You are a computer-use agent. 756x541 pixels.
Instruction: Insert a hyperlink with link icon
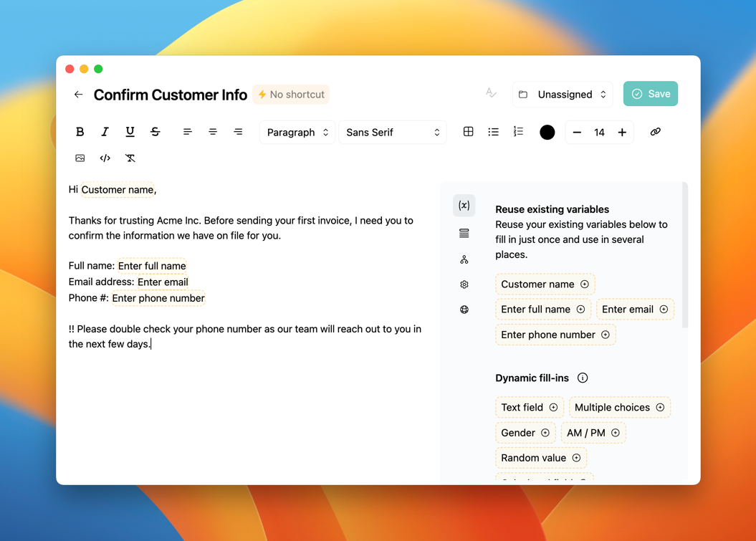[x=655, y=132]
